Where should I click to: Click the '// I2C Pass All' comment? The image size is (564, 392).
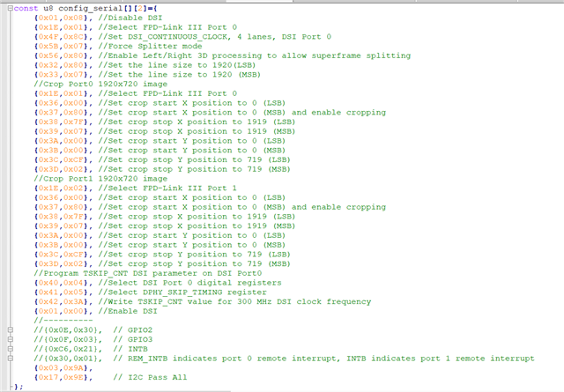coord(151,377)
